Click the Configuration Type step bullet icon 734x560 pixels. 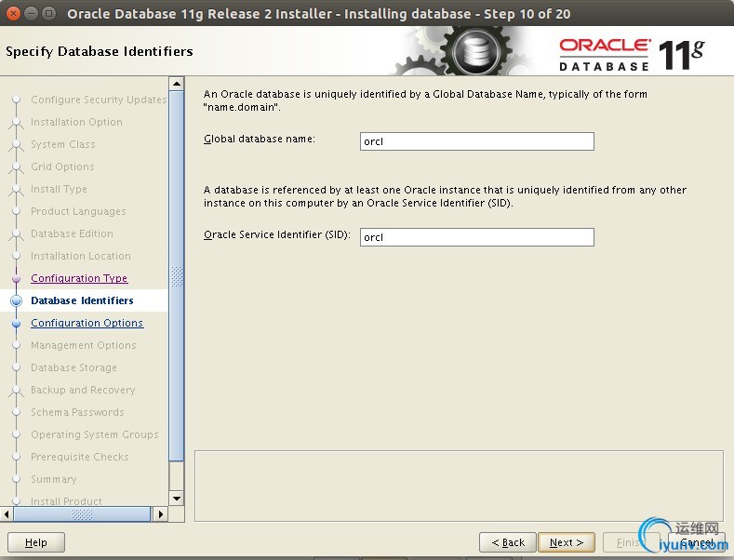click(17, 278)
